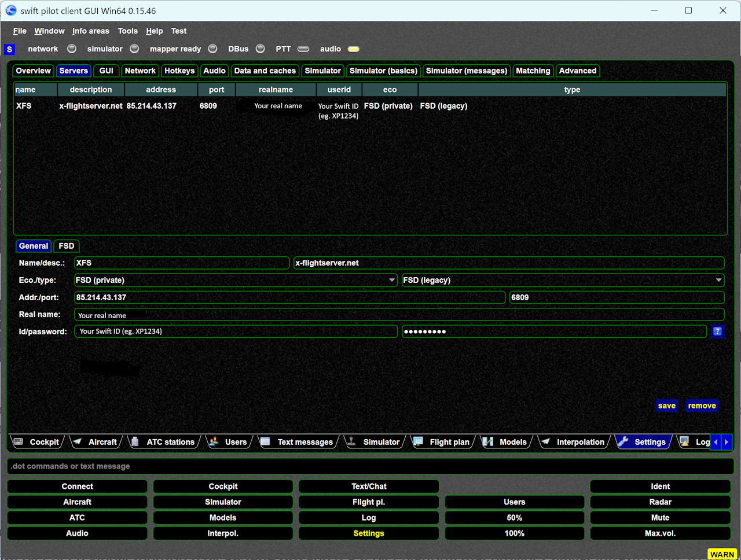Click the dot commands text input field
Image resolution: width=741 pixels, height=560 pixels.
coord(370,466)
